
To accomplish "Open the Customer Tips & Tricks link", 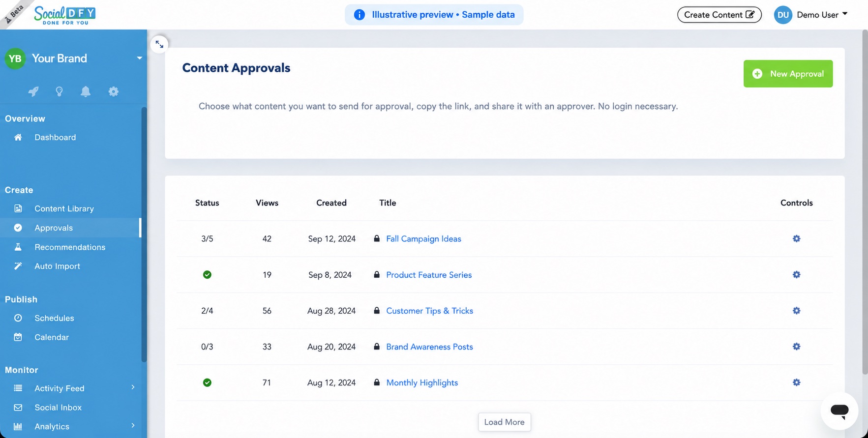I will pos(429,311).
